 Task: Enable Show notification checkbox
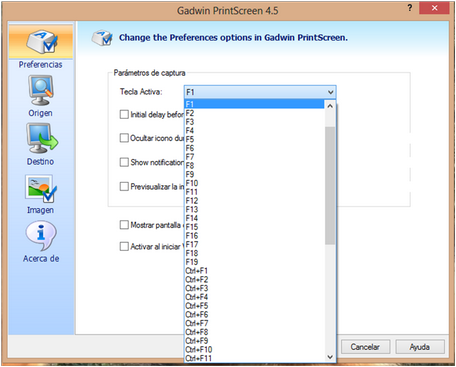click(124, 162)
